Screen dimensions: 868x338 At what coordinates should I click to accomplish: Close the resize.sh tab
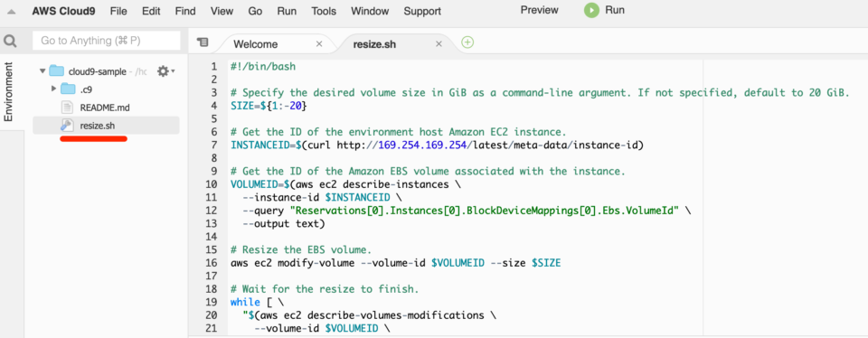(439, 44)
